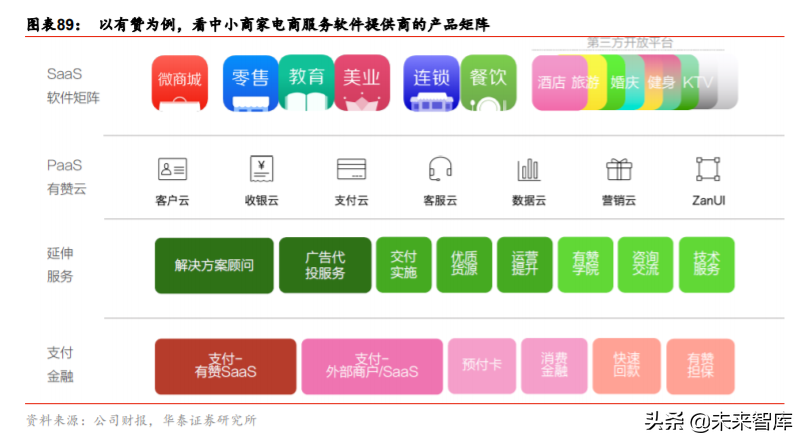Click the 客户云 text label
The height and width of the screenshot is (444, 805).
click(x=172, y=201)
